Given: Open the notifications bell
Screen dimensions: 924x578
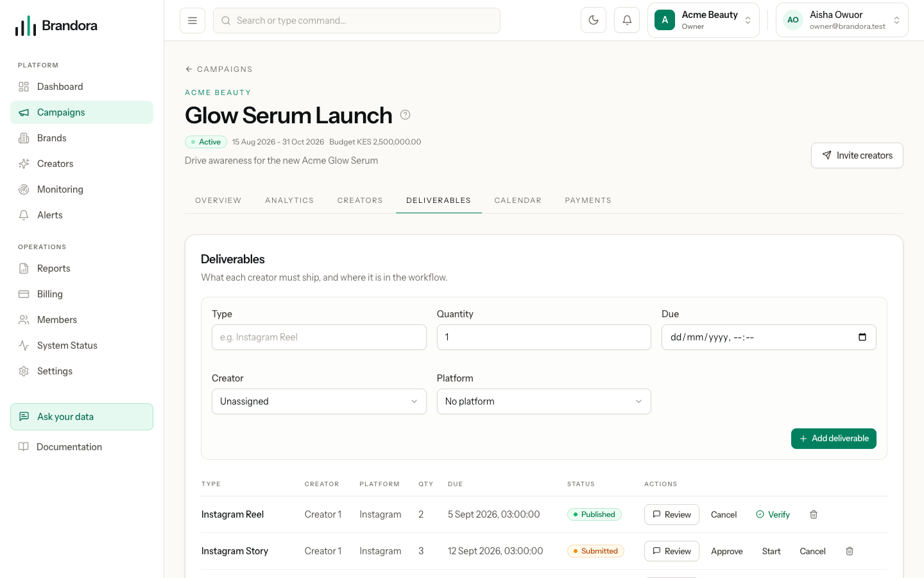Looking at the screenshot, I should click(x=627, y=21).
